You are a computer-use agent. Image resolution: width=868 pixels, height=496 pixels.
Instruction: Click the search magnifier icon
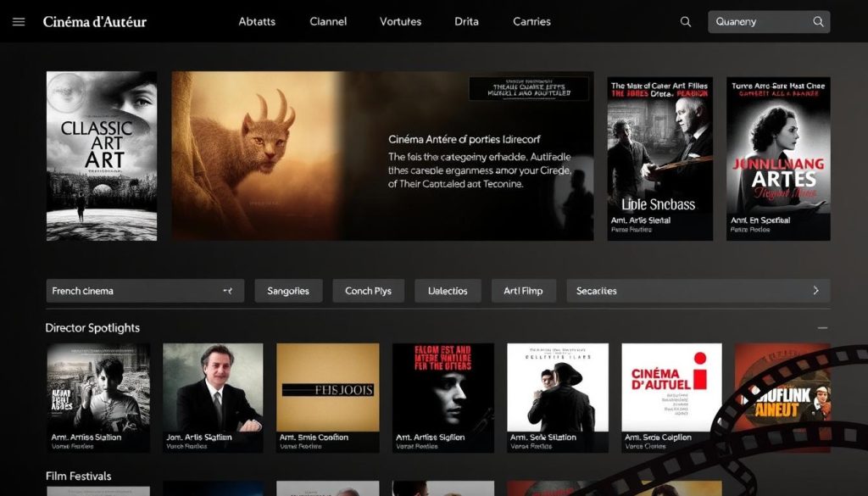[x=684, y=21]
